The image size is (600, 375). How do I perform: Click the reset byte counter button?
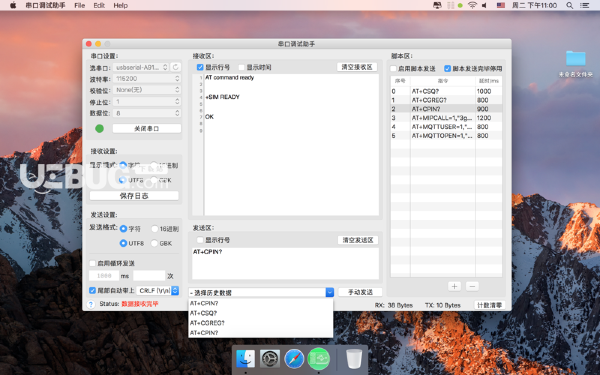[489, 305]
